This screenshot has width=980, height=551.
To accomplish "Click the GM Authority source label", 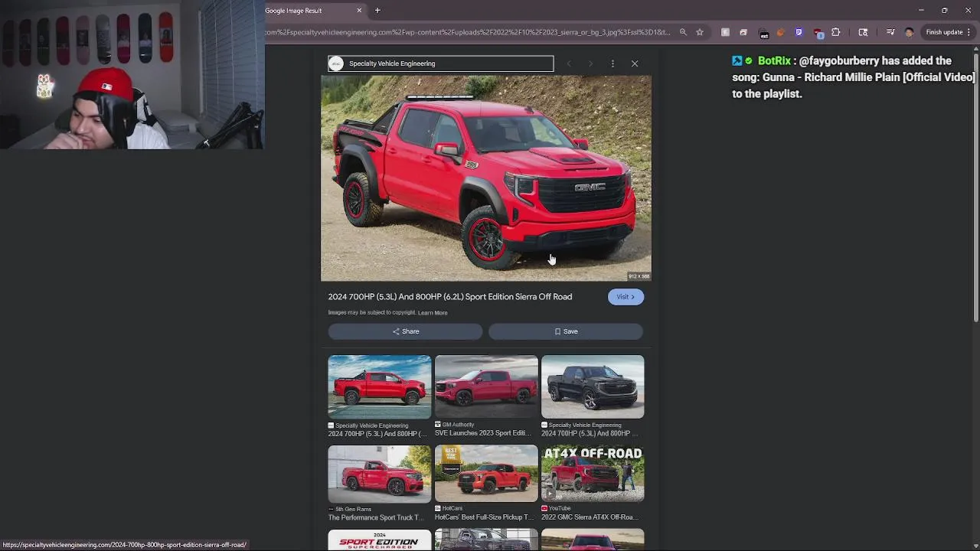I will tap(458, 425).
